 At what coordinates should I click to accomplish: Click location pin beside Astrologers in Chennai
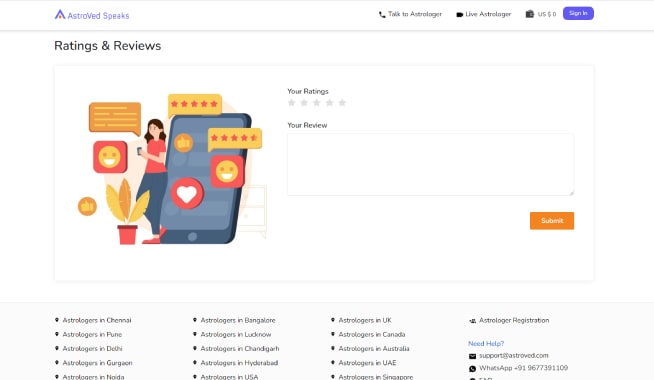[57, 320]
